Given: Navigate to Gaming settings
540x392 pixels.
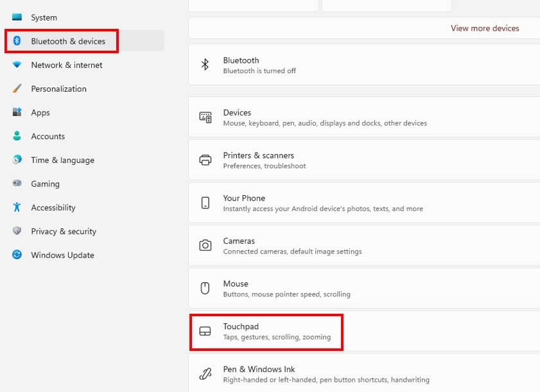Looking at the screenshot, I should (x=45, y=183).
